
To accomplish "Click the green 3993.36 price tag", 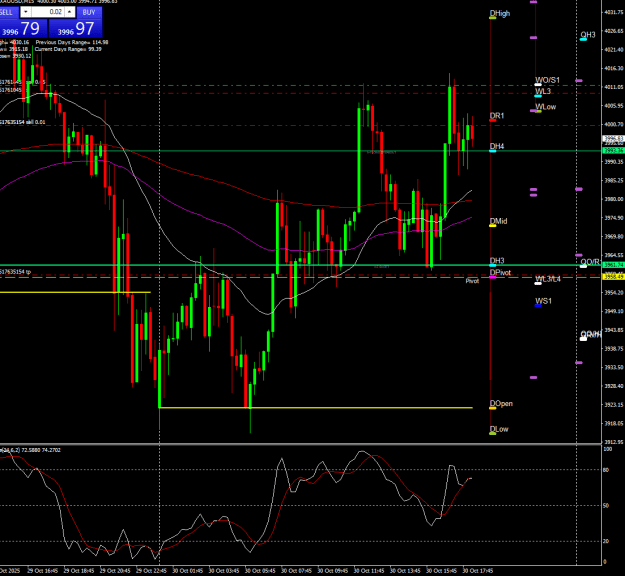I will pyautogui.click(x=613, y=150).
